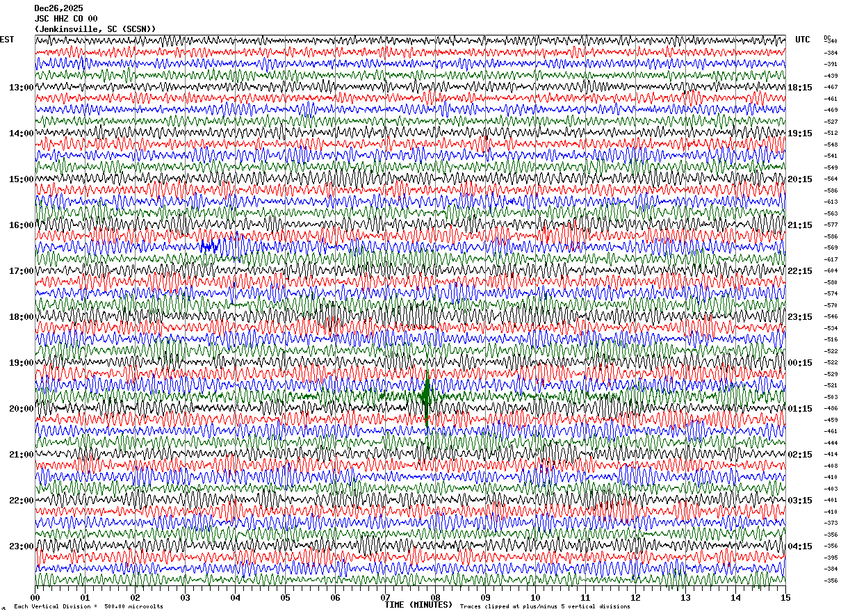The image size is (841, 616).
Task: Click the 02:15 UTC time label
Action: [800, 455]
